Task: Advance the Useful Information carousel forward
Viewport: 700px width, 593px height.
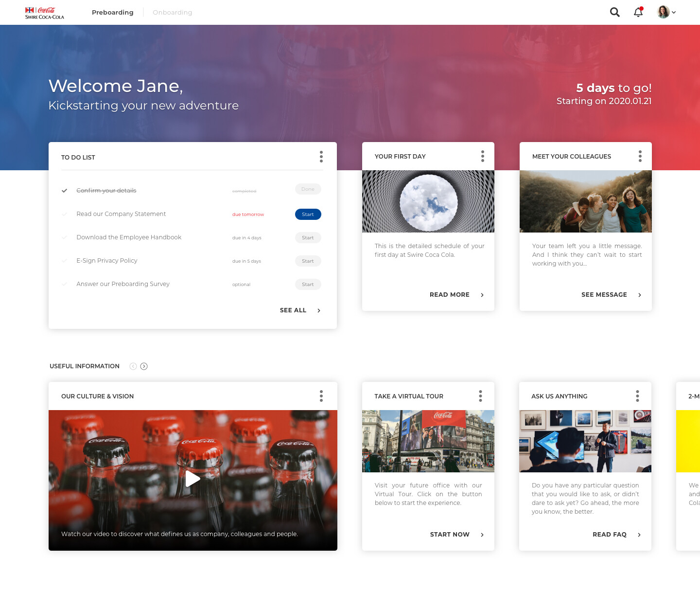Action: point(144,366)
